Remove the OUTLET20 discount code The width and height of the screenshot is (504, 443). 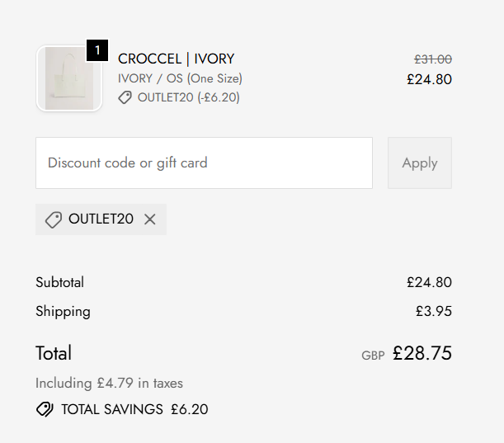(x=149, y=219)
